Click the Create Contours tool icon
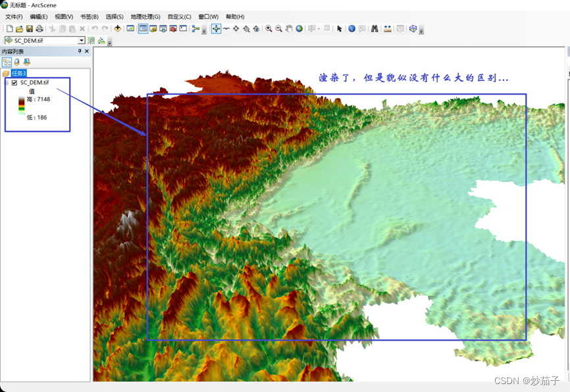 (x=91, y=41)
